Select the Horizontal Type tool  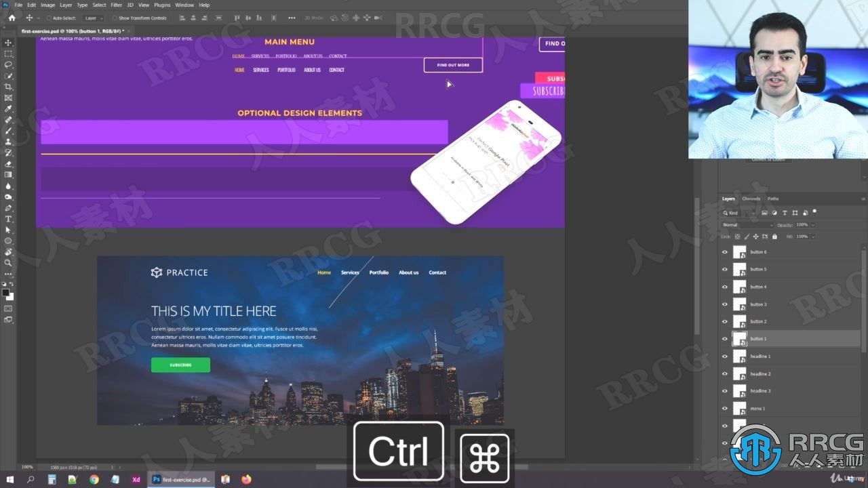(9, 219)
